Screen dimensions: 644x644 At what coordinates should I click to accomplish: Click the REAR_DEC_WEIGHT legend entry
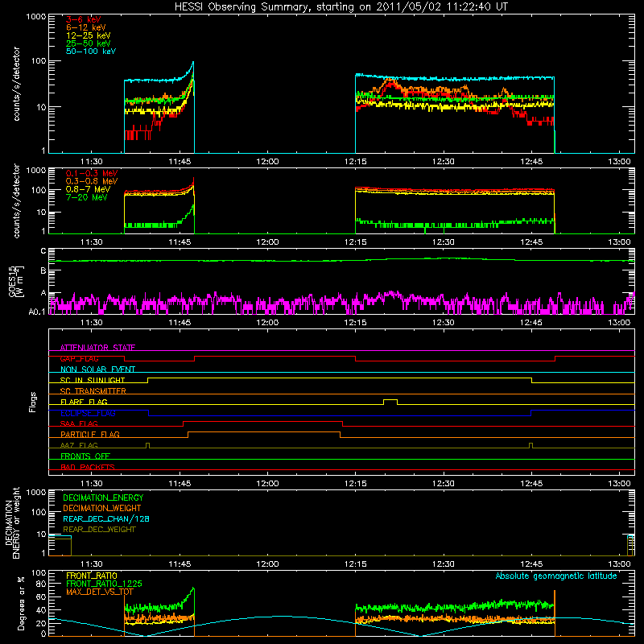[99, 530]
